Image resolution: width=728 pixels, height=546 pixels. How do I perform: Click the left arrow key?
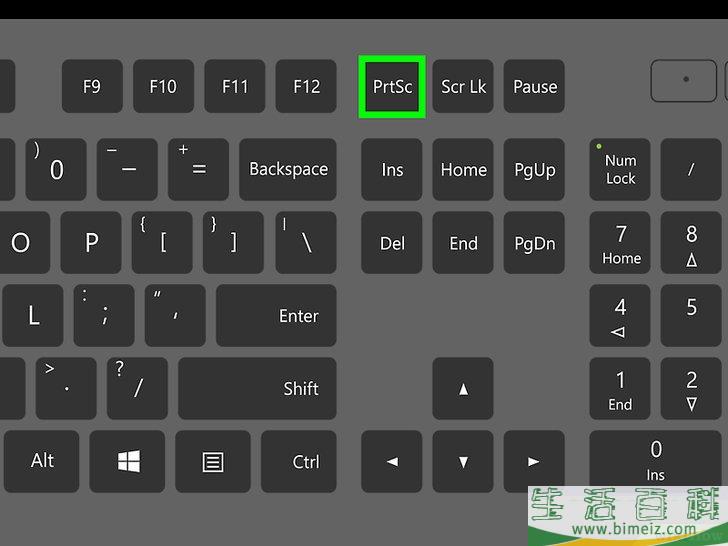[x=392, y=461]
